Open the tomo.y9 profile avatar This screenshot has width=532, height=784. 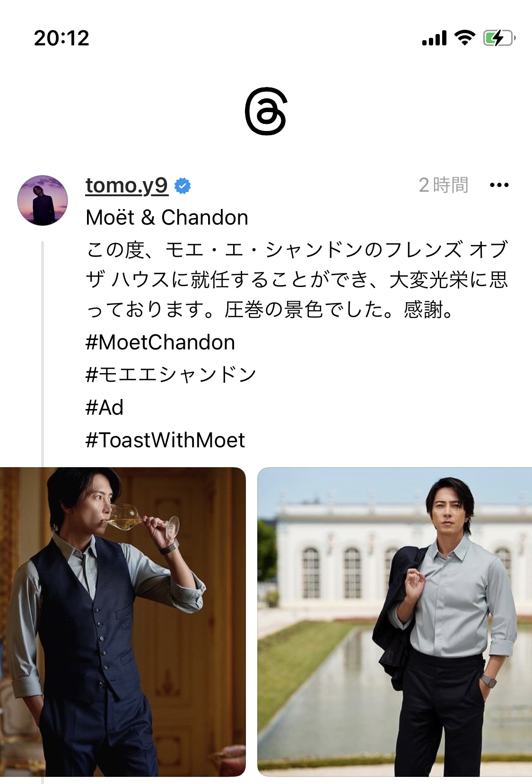[x=43, y=200]
